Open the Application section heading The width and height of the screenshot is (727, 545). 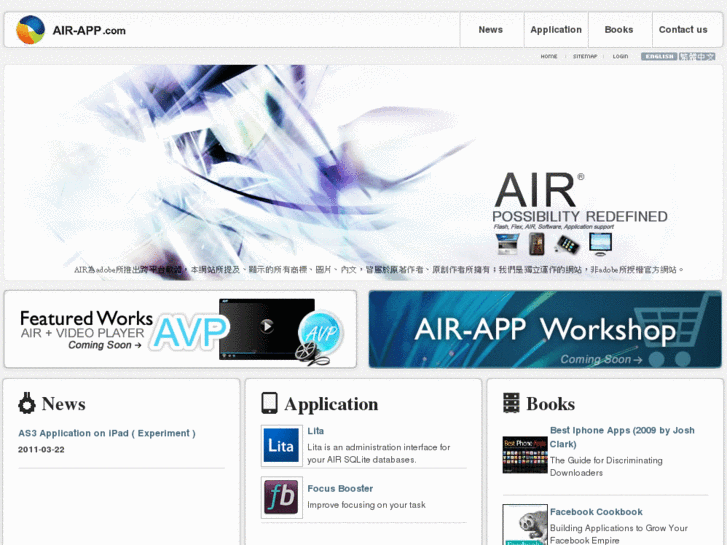point(332,404)
